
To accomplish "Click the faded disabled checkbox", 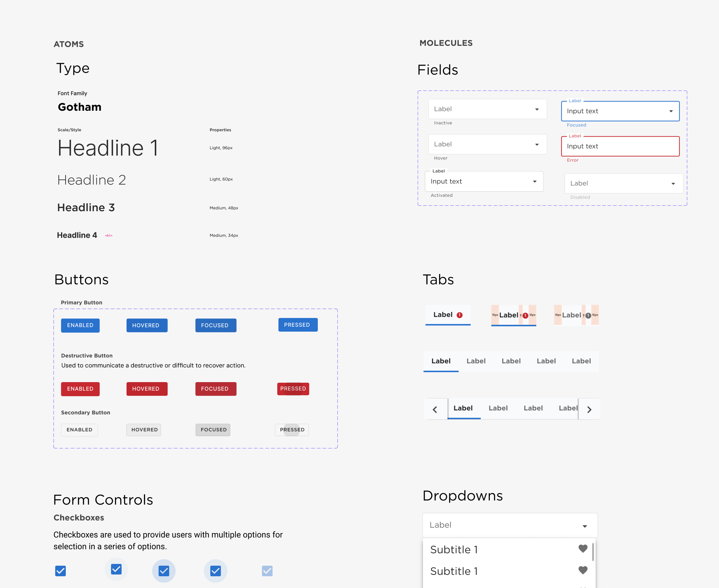I will tap(267, 571).
